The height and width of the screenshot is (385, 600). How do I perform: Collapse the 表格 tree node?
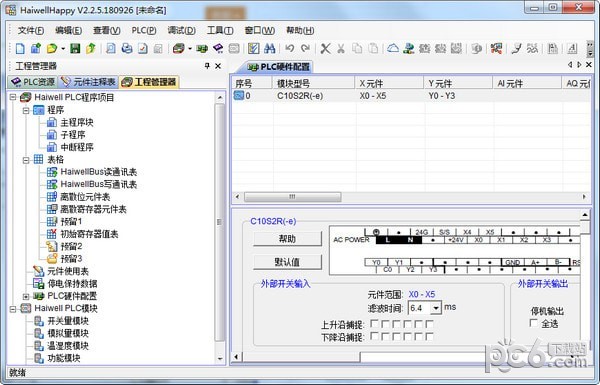coord(26,160)
